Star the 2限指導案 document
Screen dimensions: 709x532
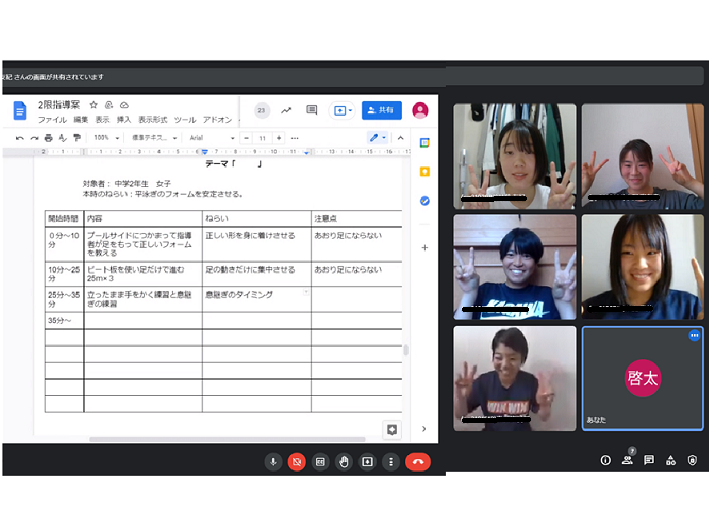(x=94, y=105)
